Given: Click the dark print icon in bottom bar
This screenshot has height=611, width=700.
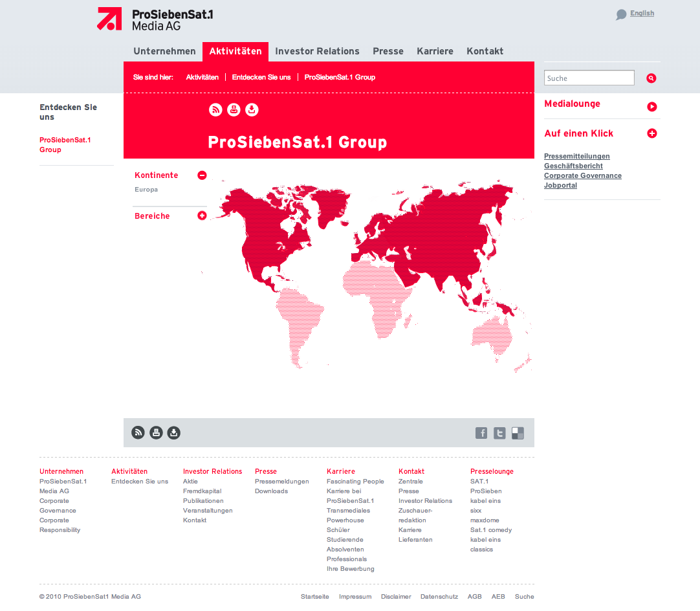Looking at the screenshot, I should pyautogui.click(x=156, y=432).
